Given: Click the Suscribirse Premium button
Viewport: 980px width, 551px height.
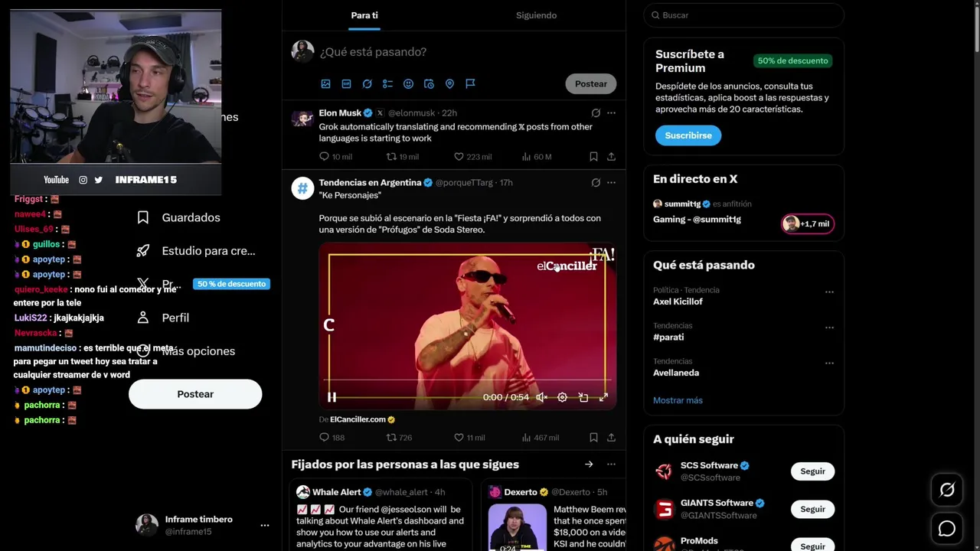Looking at the screenshot, I should [688, 135].
